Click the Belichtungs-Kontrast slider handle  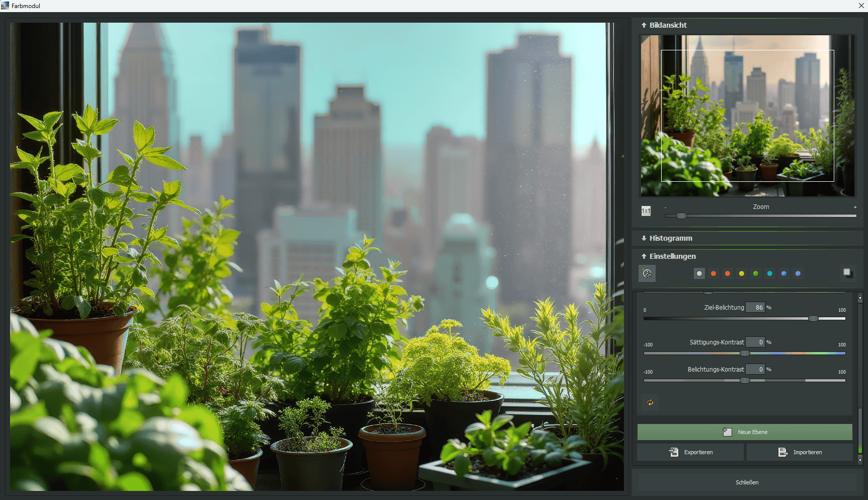click(x=745, y=380)
